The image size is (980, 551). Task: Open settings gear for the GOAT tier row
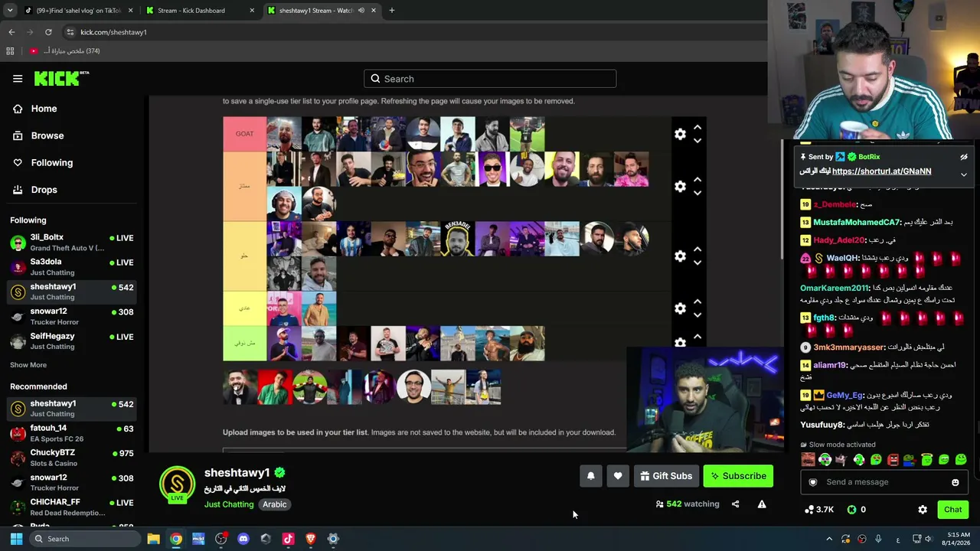click(x=680, y=134)
